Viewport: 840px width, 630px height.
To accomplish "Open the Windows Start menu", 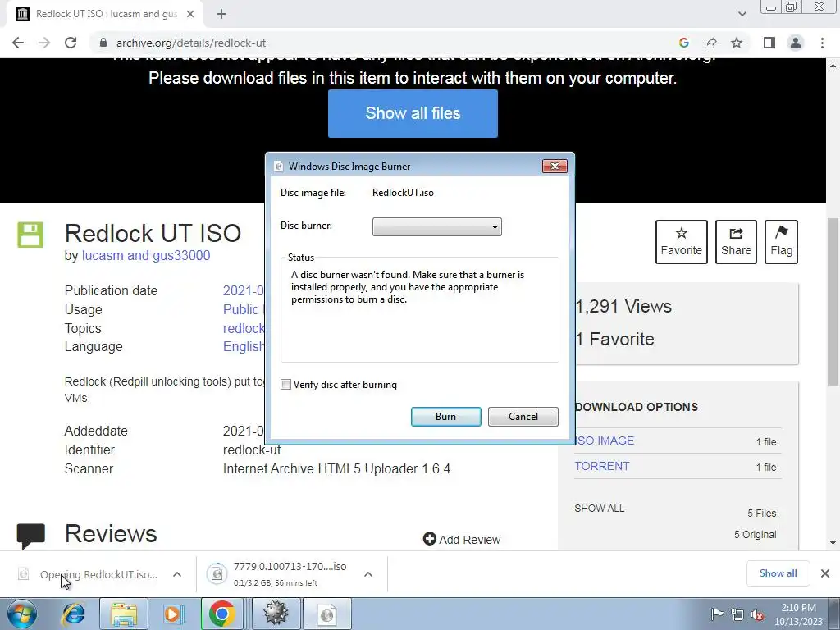I will pyautogui.click(x=21, y=614).
